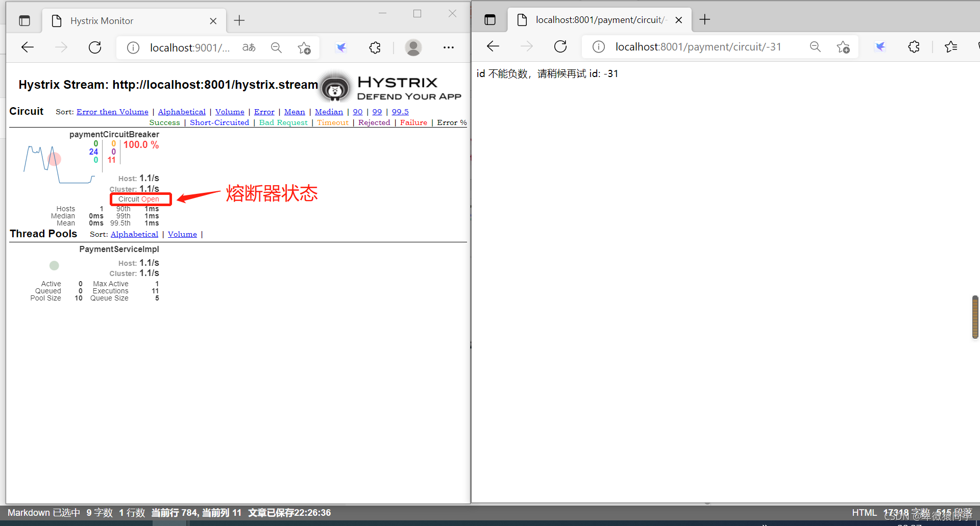This screenshot has width=980, height=526.
Task: Open extensions puzzle icon in Hystrix window
Action: coord(375,47)
